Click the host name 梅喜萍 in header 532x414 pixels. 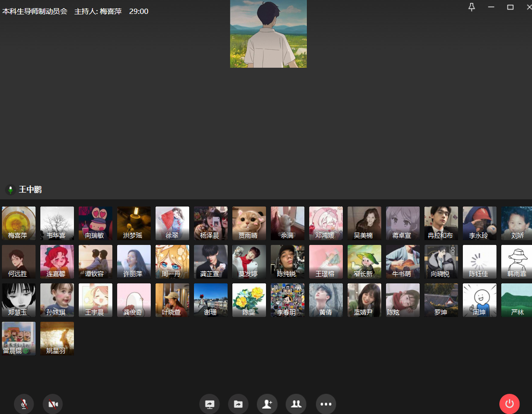tap(110, 12)
